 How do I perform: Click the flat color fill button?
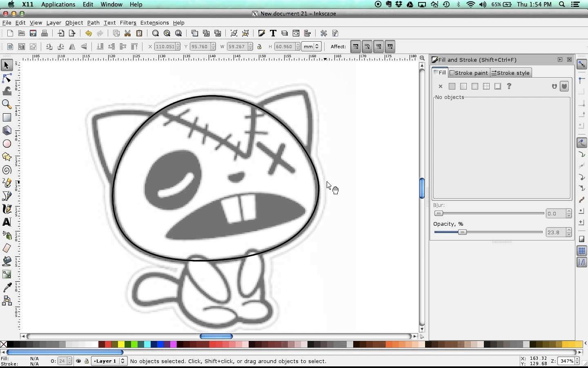tap(452, 86)
